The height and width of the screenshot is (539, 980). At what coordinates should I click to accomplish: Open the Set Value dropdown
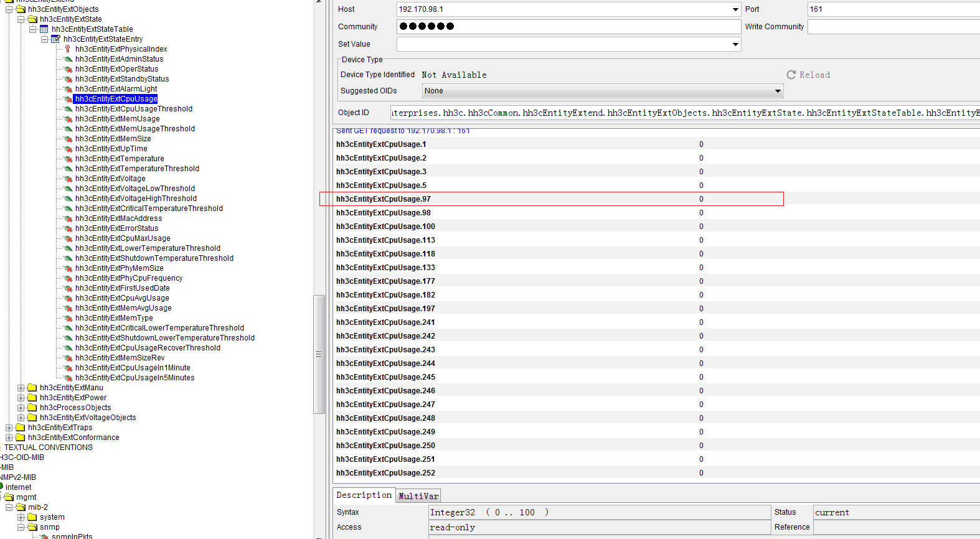pos(735,44)
